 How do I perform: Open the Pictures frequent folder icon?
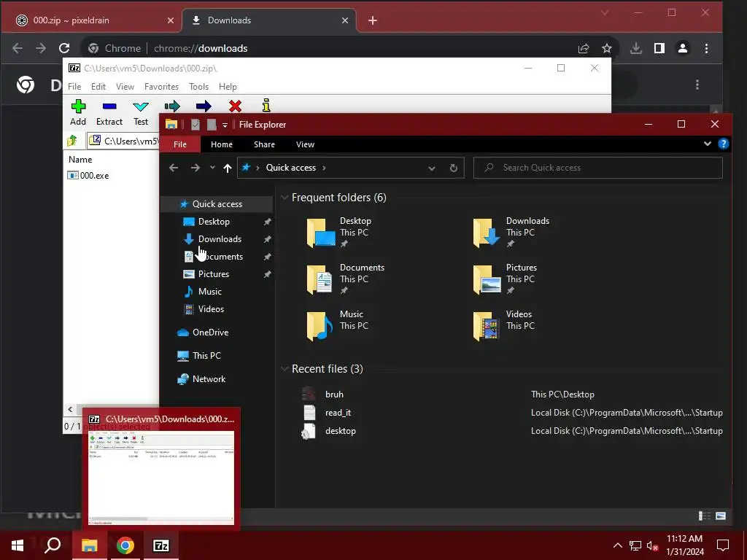[487, 279]
